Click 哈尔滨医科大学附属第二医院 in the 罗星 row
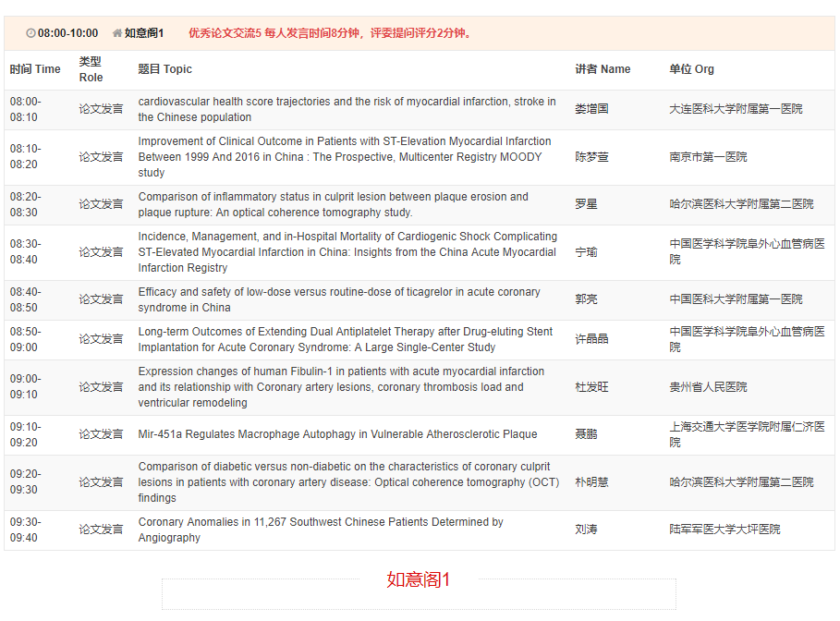 click(741, 204)
